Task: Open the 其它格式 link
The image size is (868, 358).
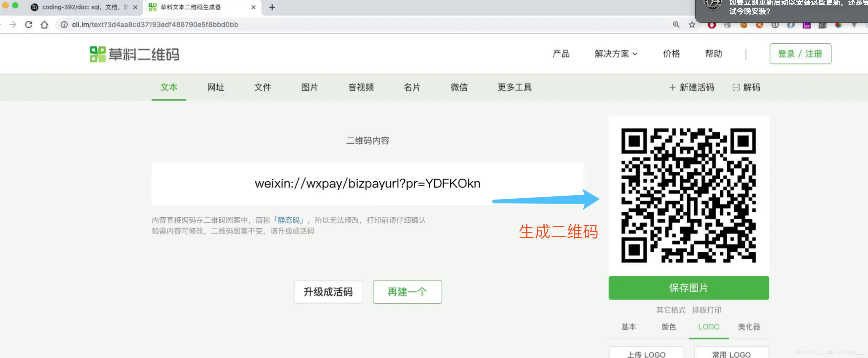Action: pyautogui.click(x=670, y=310)
